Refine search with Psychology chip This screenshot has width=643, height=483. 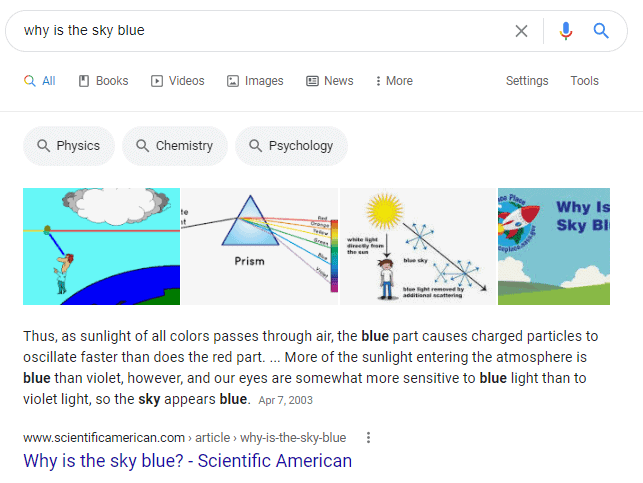(291, 146)
